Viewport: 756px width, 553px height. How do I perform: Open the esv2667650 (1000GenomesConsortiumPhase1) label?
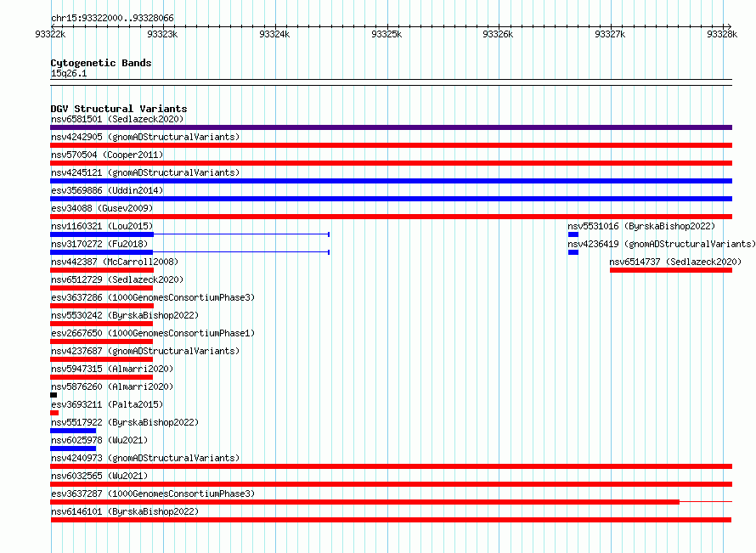[x=153, y=333]
